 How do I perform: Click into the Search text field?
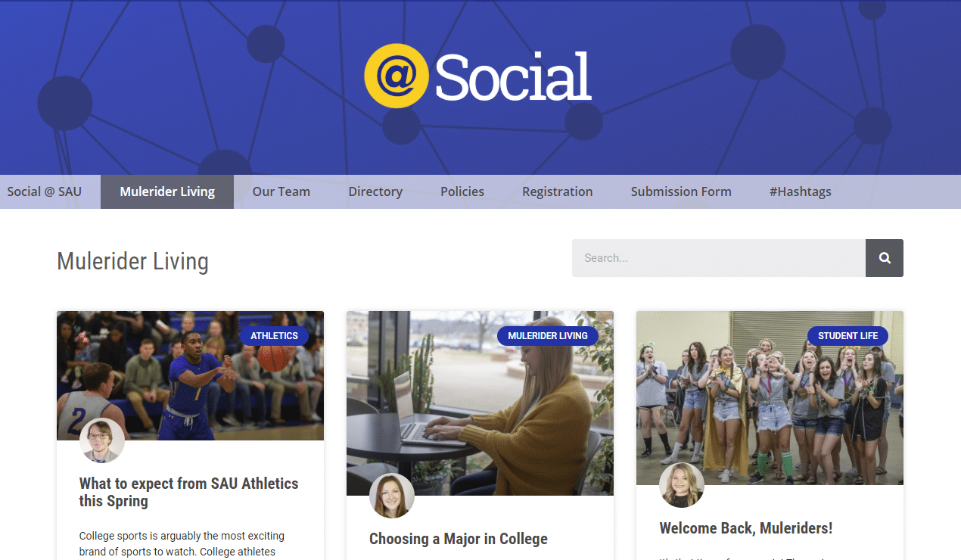[719, 258]
